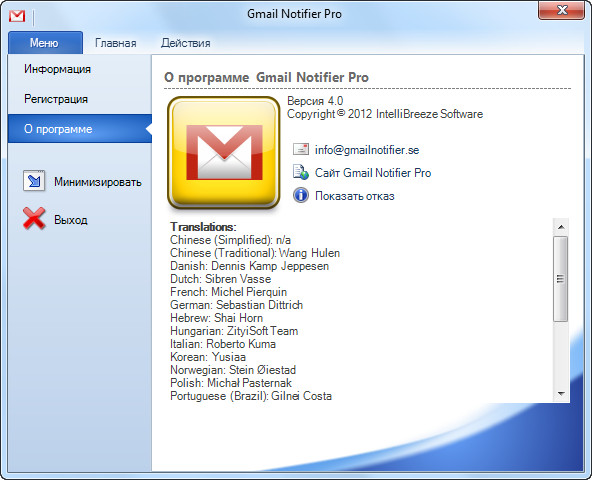The height and width of the screenshot is (480, 592).
Task: Click the Минимизировать label
Action: [98, 182]
